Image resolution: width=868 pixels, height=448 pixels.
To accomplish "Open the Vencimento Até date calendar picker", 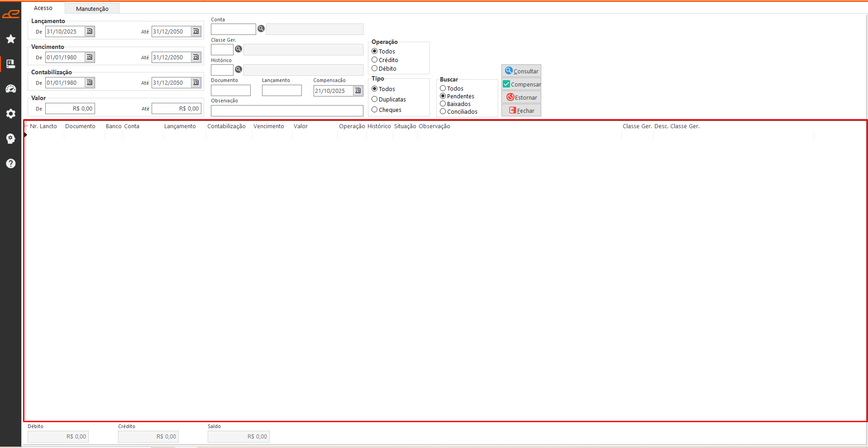I will pos(196,57).
